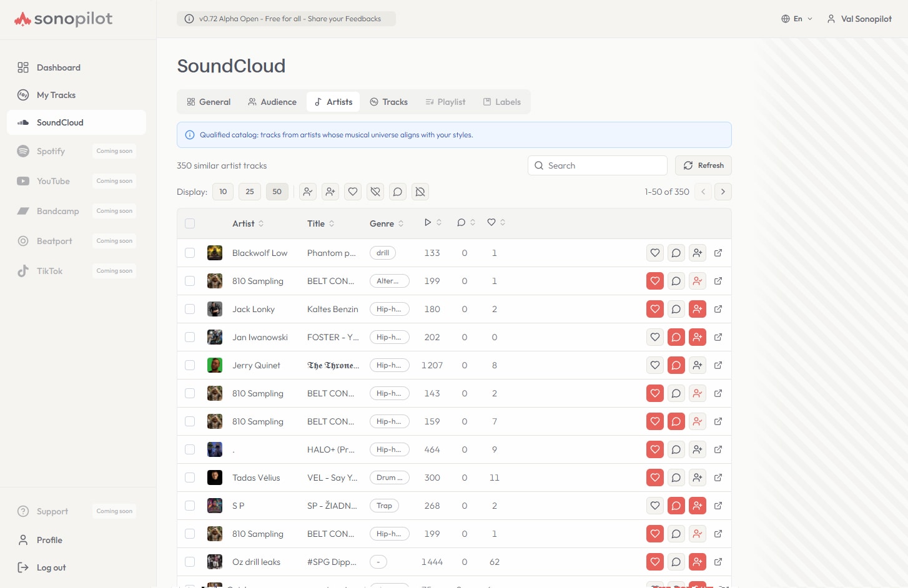
Task: Follow Blackwolf Low using the add-user icon
Action: [x=697, y=253]
